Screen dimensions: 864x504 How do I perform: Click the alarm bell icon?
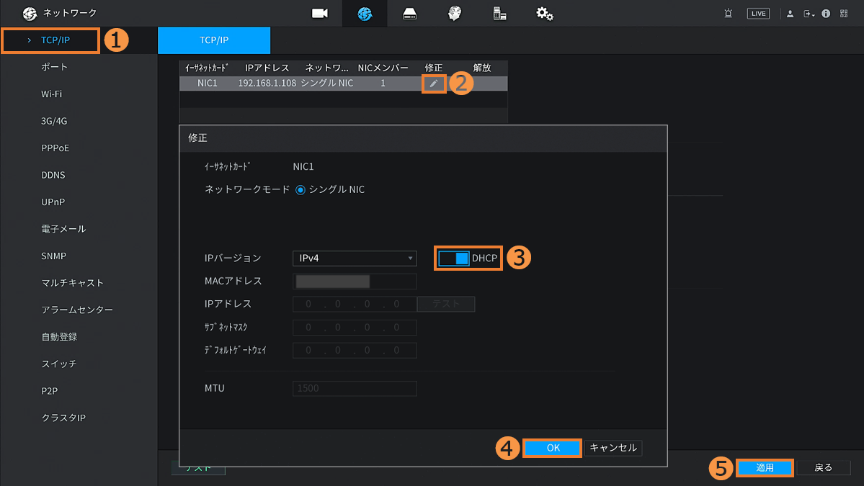click(729, 14)
